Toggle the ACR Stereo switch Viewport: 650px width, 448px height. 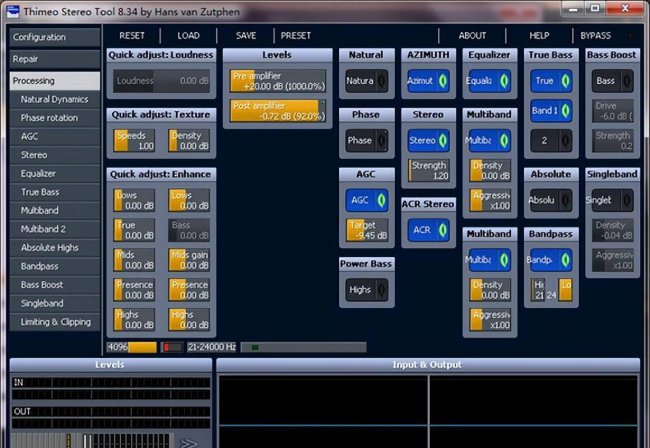[x=428, y=230]
